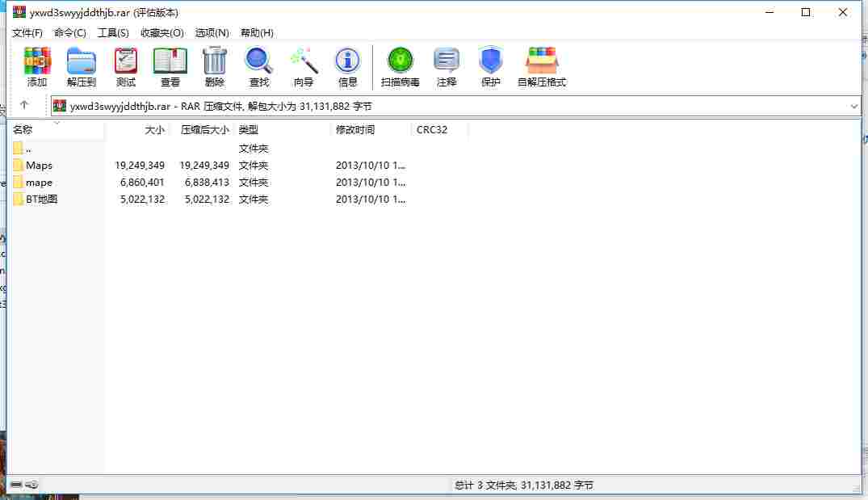This screenshot has width=868, height=500.
Task: Click the Maps folder icon
Action: pyautogui.click(x=19, y=165)
